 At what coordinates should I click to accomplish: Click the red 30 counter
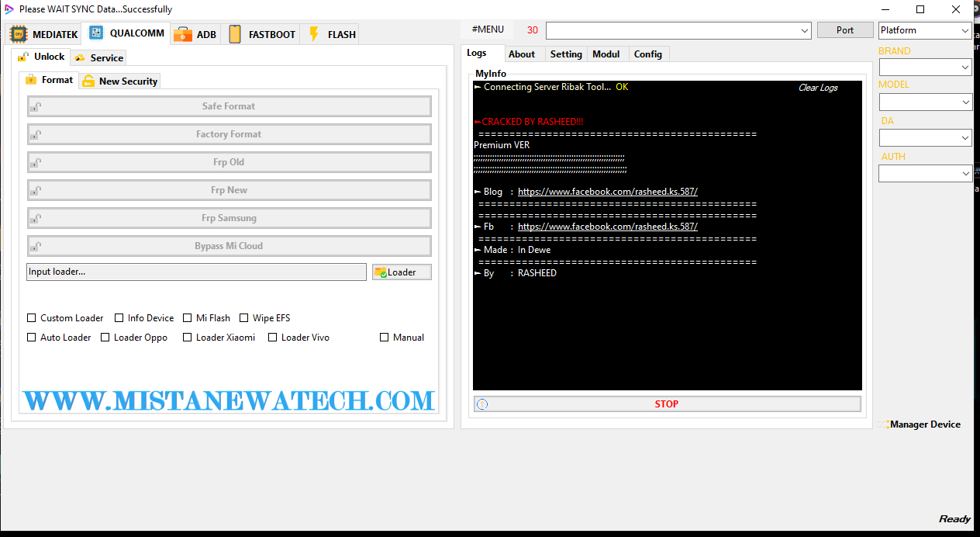point(533,30)
